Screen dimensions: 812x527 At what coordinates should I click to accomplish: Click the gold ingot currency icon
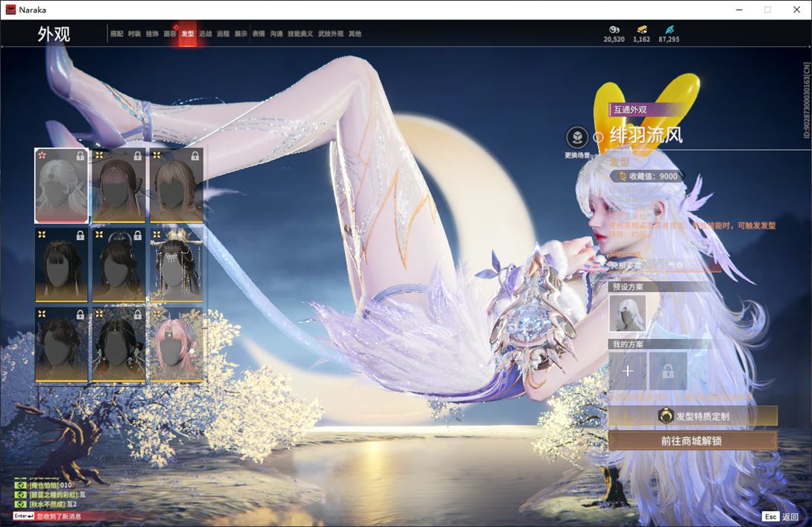tap(641, 30)
